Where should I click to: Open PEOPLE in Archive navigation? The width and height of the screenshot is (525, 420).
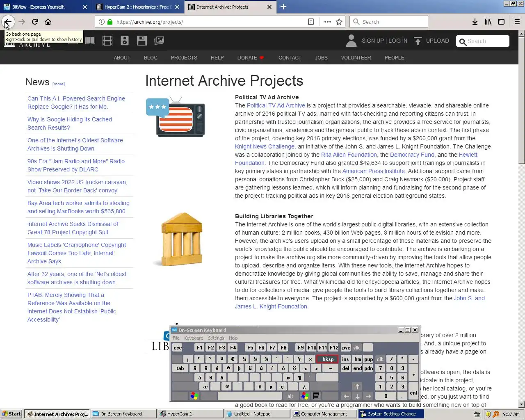(394, 58)
